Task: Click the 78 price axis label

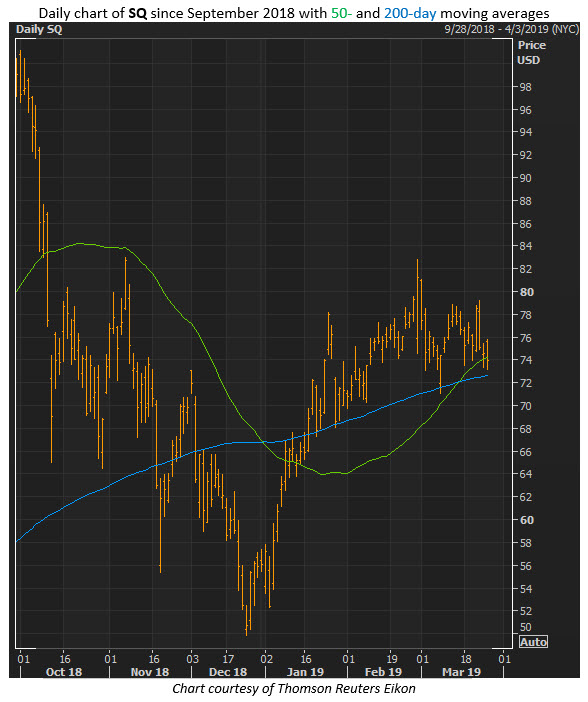Action: tap(525, 315)
